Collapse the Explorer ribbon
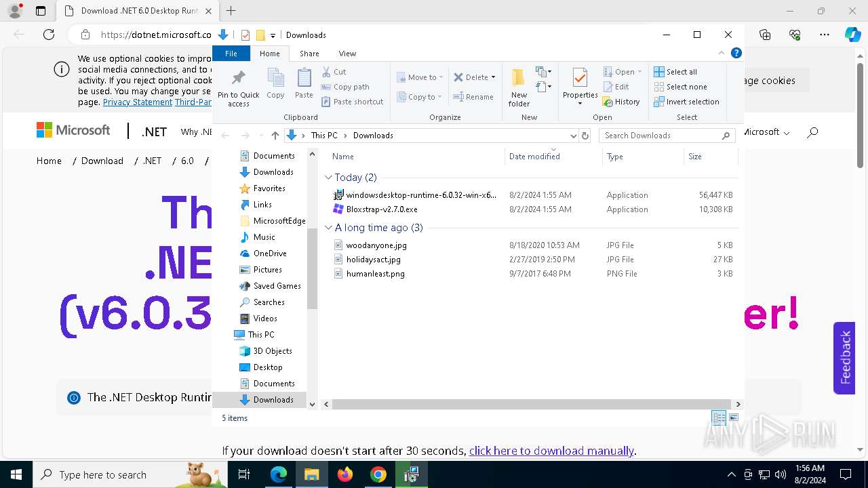This screenshot has width=868, height=488. click(722, 53)
